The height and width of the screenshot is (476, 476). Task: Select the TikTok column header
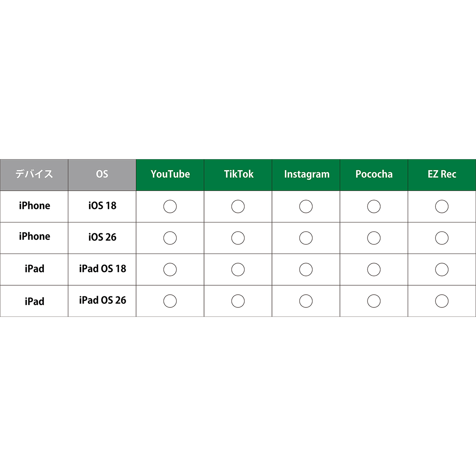point(238,174)
